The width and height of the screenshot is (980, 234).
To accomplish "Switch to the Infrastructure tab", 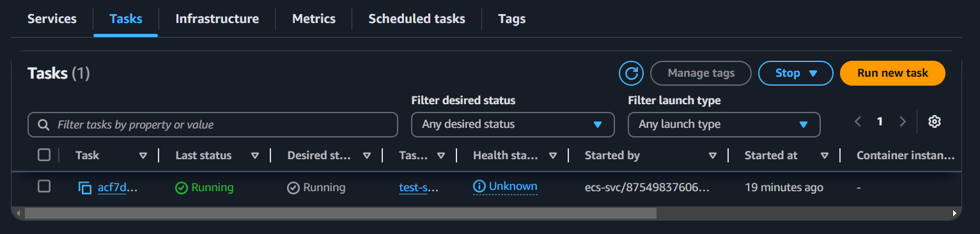I will coord(217,19).
